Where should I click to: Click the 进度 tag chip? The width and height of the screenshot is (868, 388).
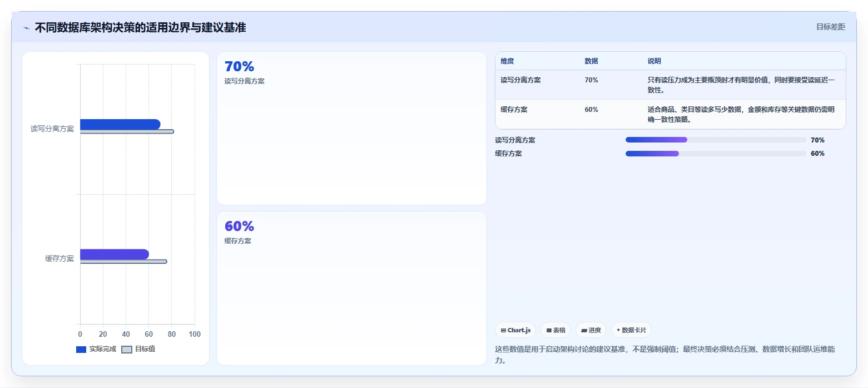coord(591,330)
